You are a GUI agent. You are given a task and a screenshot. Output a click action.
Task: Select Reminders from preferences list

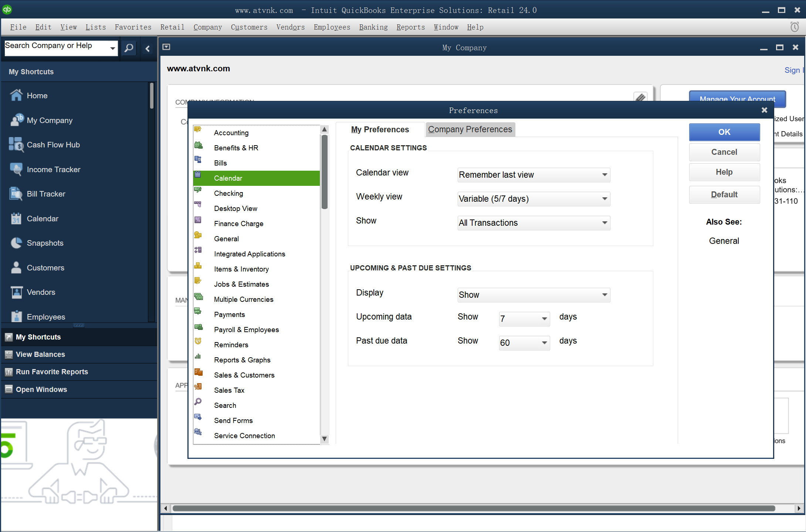[232, 344]
